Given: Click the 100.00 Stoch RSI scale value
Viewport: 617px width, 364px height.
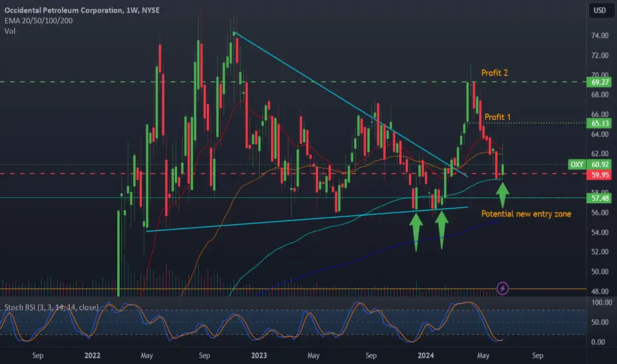Looking at the screenshot, I should 602,302.
